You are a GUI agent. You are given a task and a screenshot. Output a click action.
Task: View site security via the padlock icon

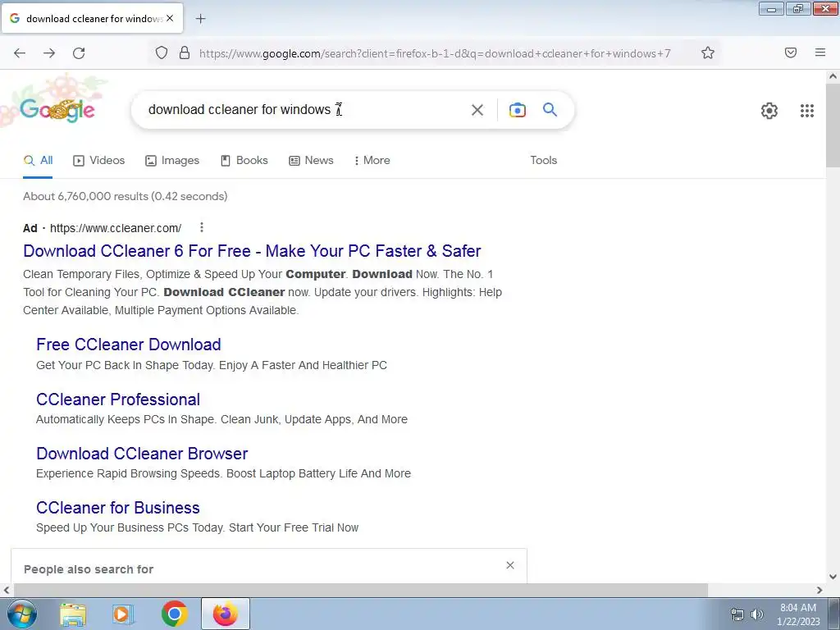tap(185, 52)
